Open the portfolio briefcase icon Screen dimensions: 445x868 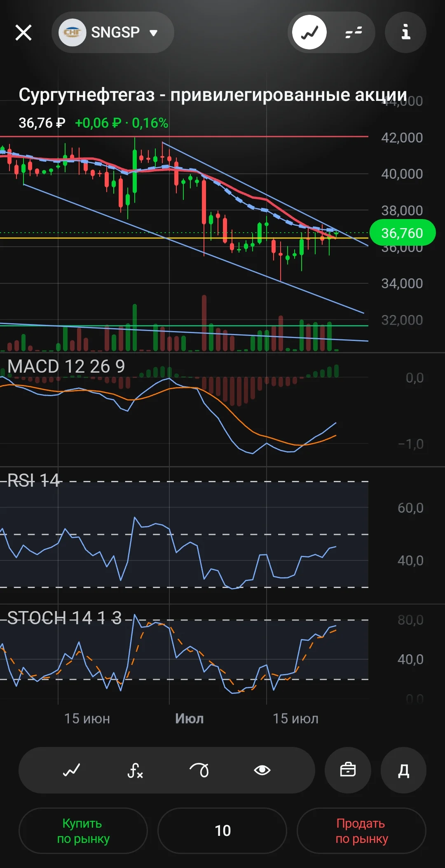[x=348, y=770]
